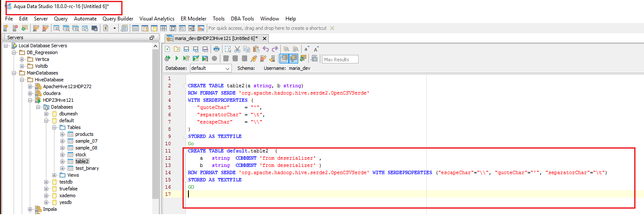Click the purple Undo arrow
The image size is (644, 221).
click(265, 49)
